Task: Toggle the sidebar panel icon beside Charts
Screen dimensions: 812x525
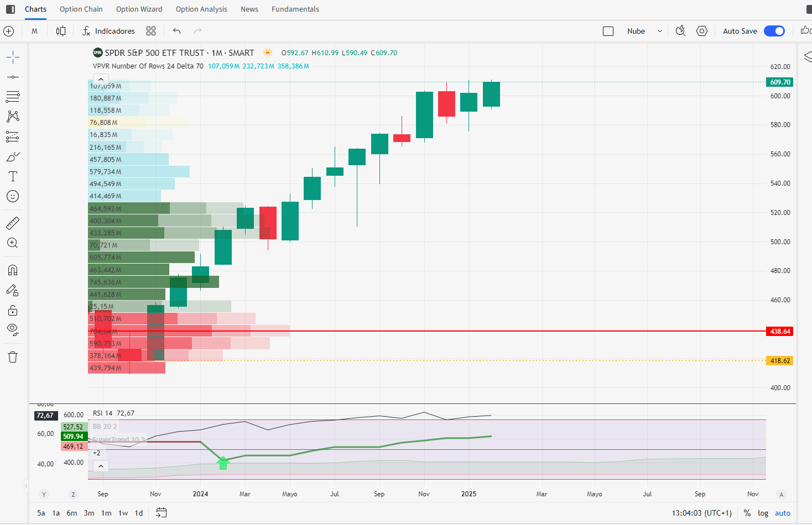Action: (11, 9)
